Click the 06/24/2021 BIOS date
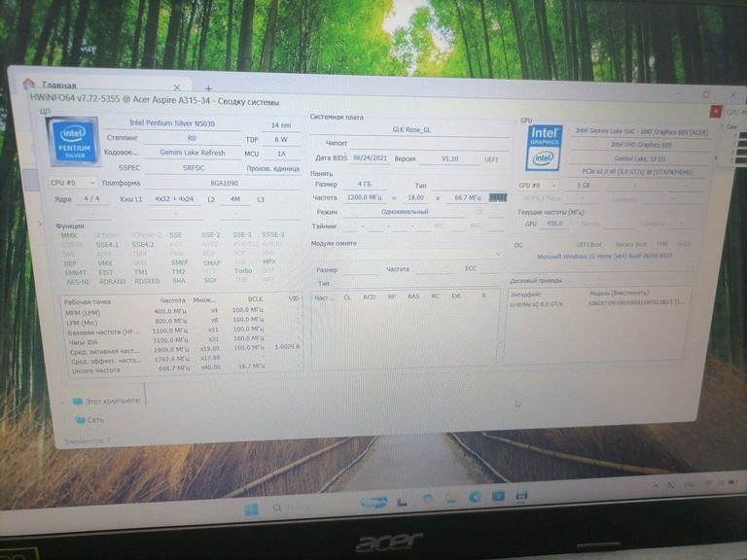The height and width of the screenshot is (560, 747). pos(370,158)
